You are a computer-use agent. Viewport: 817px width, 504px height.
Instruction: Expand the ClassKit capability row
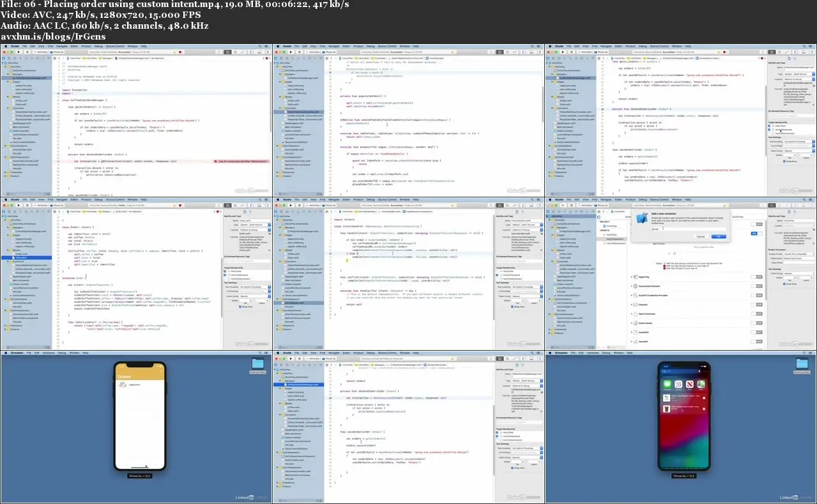pyautogui.click(x=632, y=305)
